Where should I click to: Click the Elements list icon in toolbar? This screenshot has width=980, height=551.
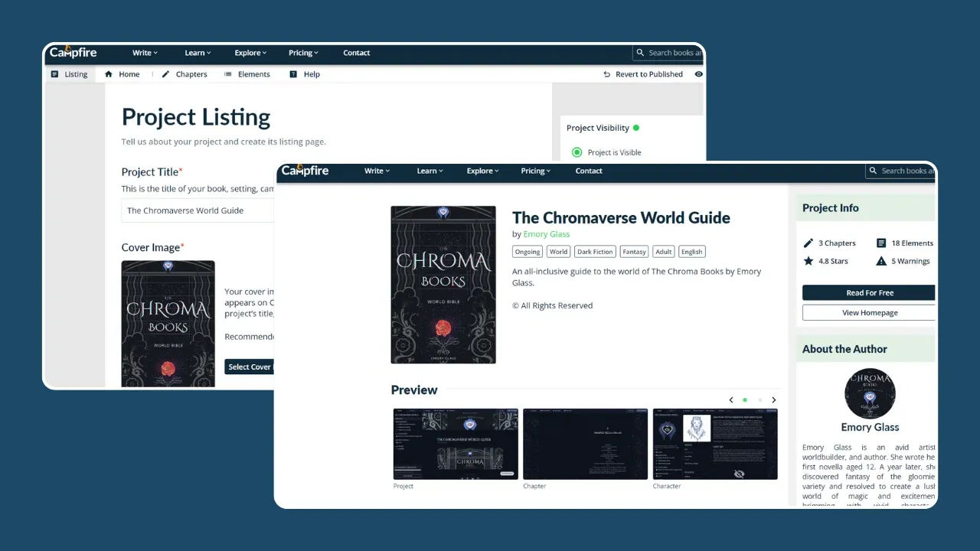click(228, 74)
